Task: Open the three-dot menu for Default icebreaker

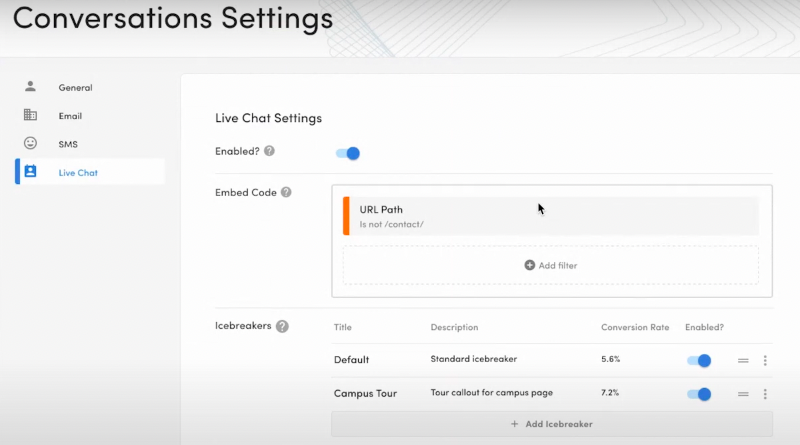Action: click(x=765, y=360)
